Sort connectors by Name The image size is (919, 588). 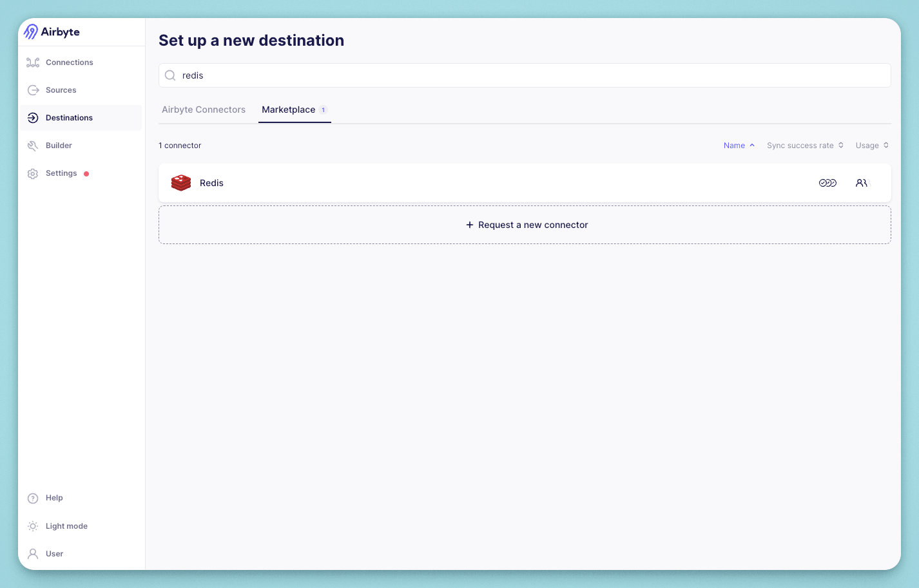[x=739, y=146]
